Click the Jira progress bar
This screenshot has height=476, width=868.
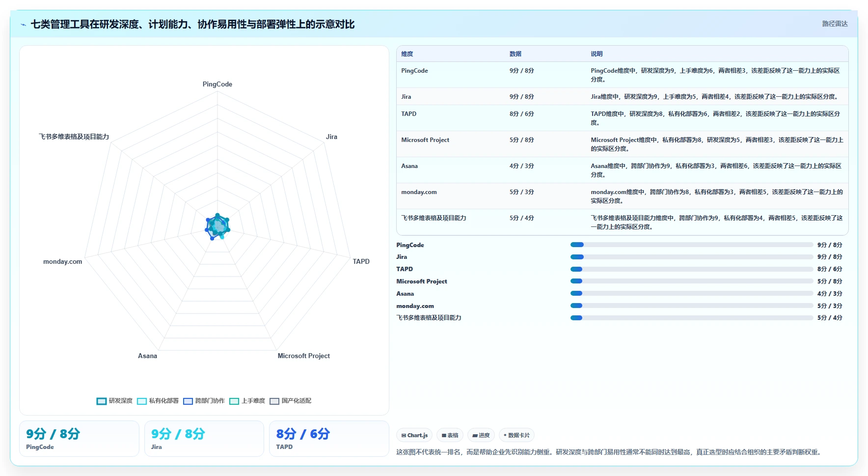(692, 257)
